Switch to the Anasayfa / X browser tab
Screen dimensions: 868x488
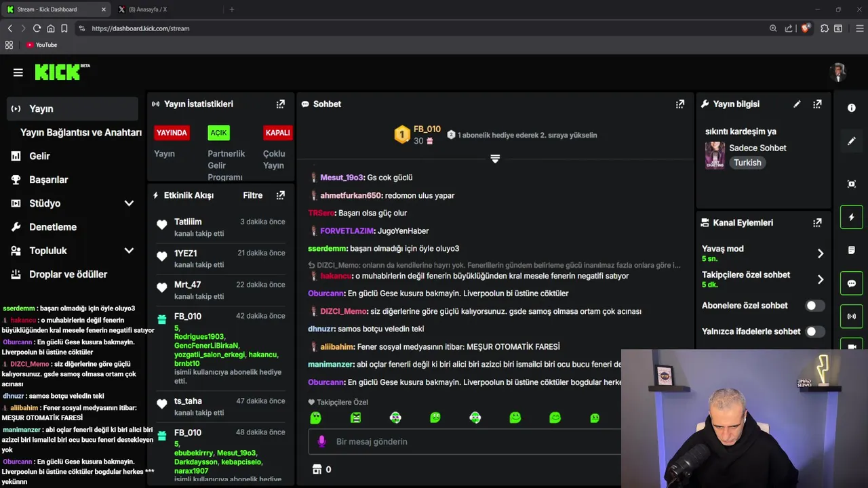coord(165,9)
